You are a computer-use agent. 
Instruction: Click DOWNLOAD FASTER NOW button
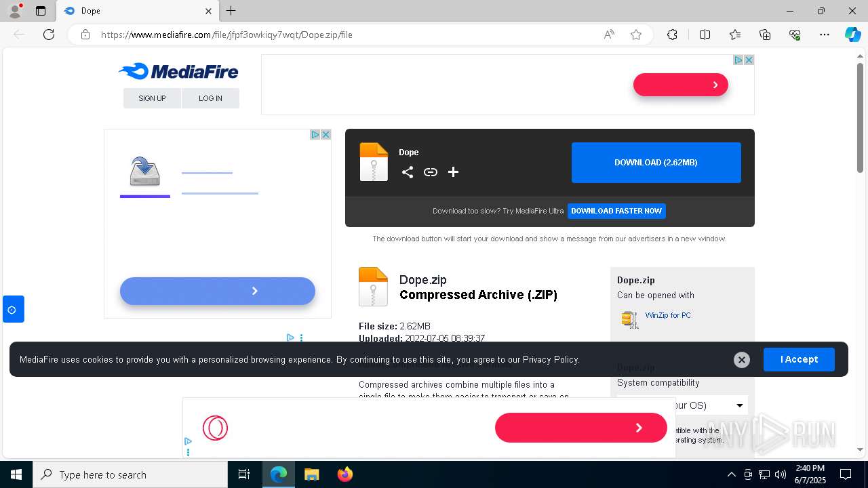[616, 211]
